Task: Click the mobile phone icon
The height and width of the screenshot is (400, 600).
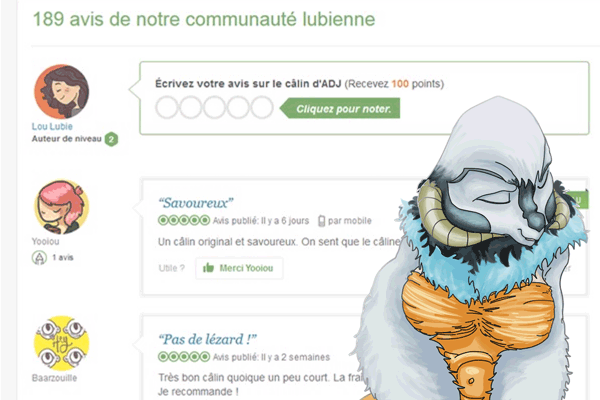Action: tap(321, 221)
